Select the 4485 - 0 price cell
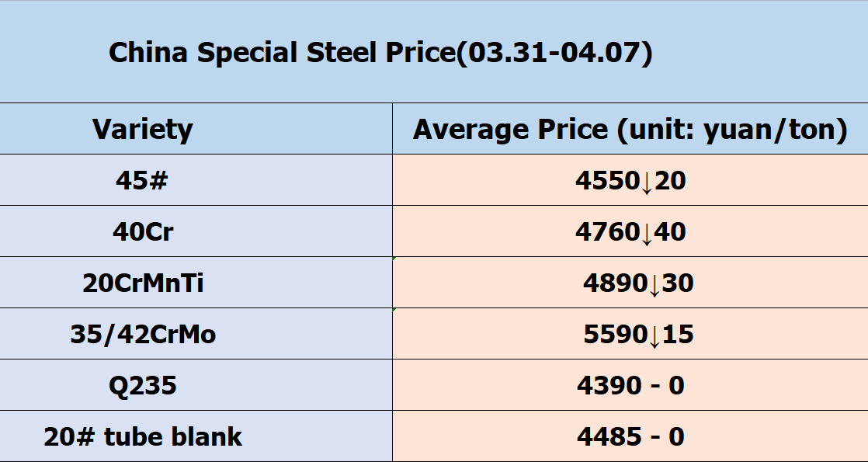Screen dimensions: 868x462 pos(630,436)
